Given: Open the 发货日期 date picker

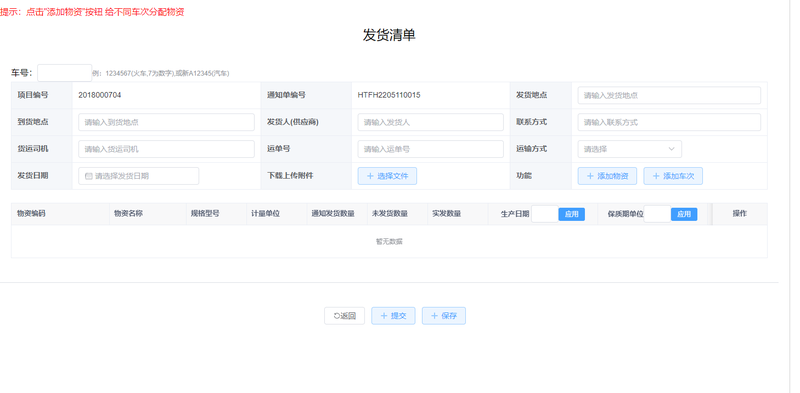Looking at the screenshot, I should click(x=139, y=176).
